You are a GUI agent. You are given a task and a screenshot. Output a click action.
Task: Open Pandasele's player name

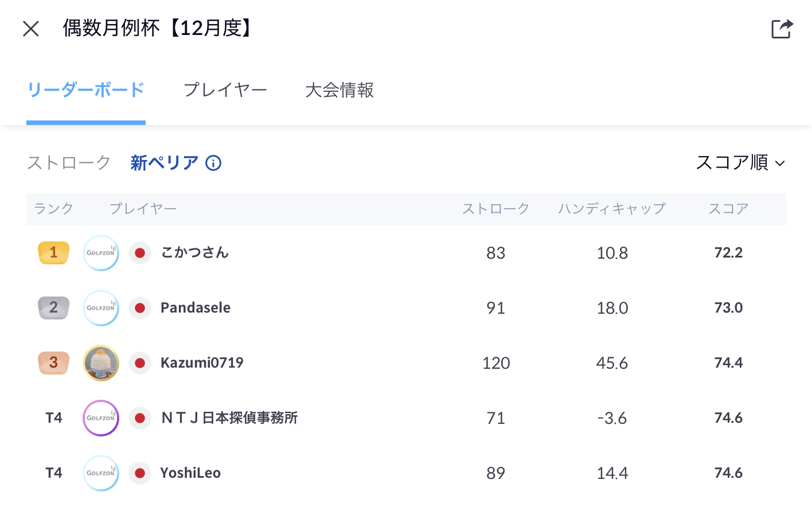pos(196,308)
